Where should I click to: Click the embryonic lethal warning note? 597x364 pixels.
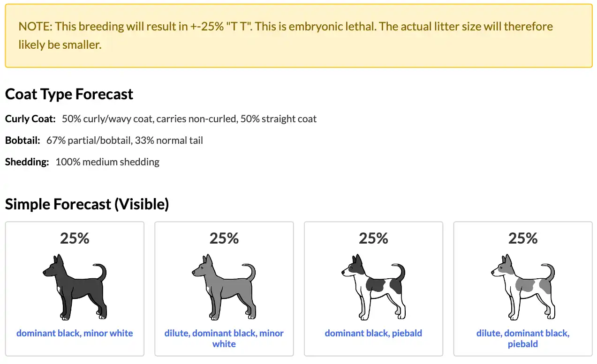(x=298, y=35)
